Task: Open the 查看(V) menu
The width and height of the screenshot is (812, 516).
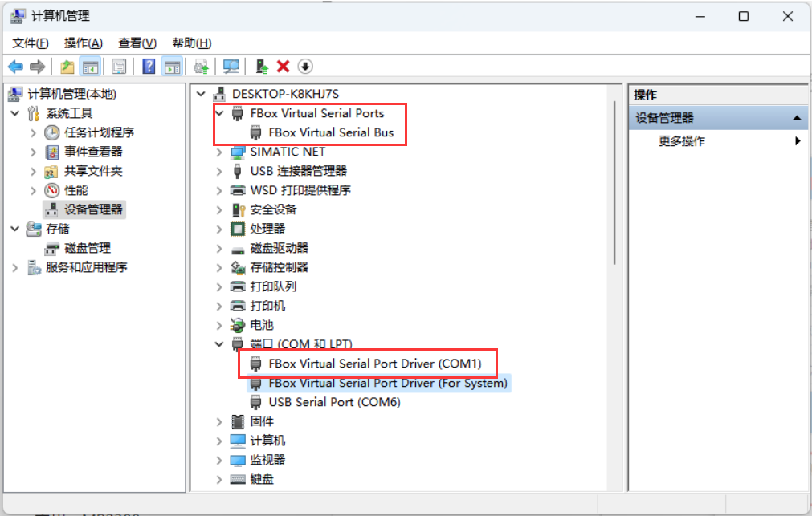Action: pos(137,43)
